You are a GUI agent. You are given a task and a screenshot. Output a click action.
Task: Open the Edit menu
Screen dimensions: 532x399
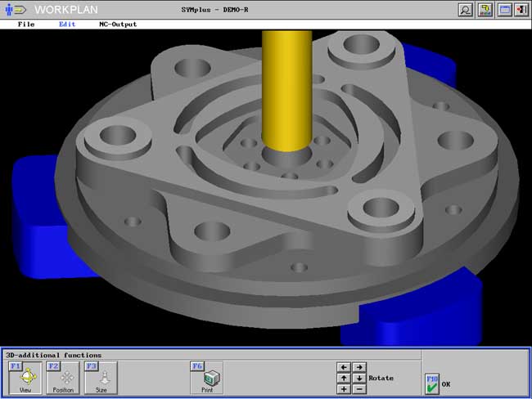67,25
